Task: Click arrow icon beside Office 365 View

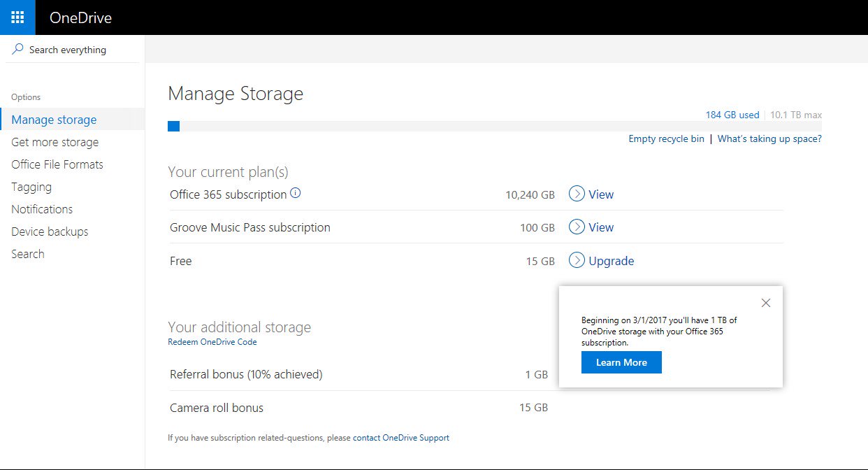Action: point(577,194)
